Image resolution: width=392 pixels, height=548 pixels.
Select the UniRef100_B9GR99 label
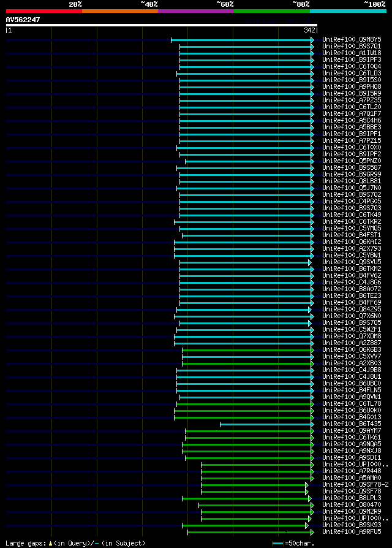[352, 175]
